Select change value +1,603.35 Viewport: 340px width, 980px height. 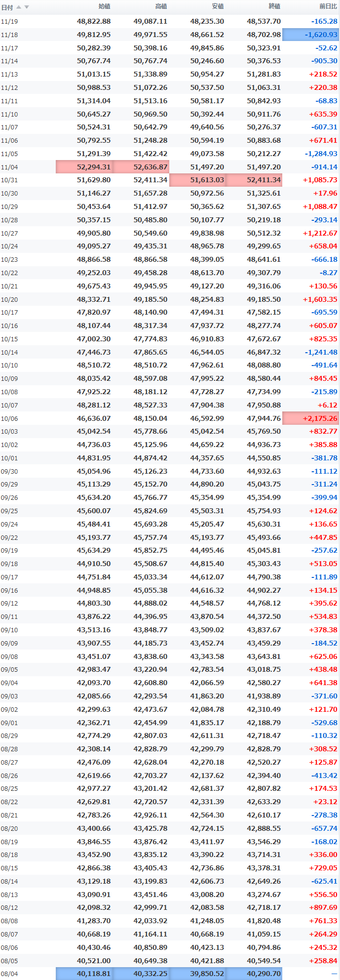pyautogui.click(x=320, y=299)
